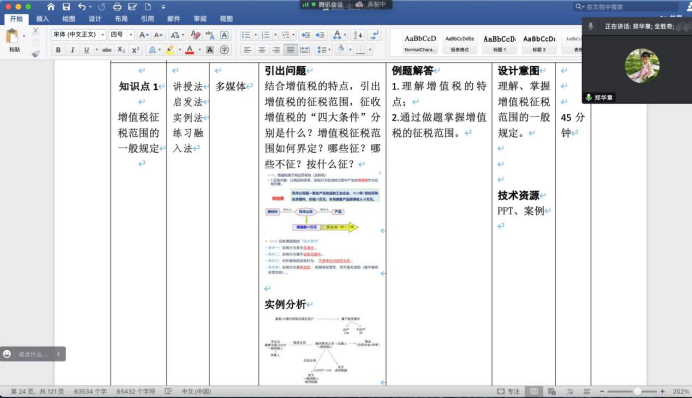Cut selection with the scissors icon

pos(36,31)
